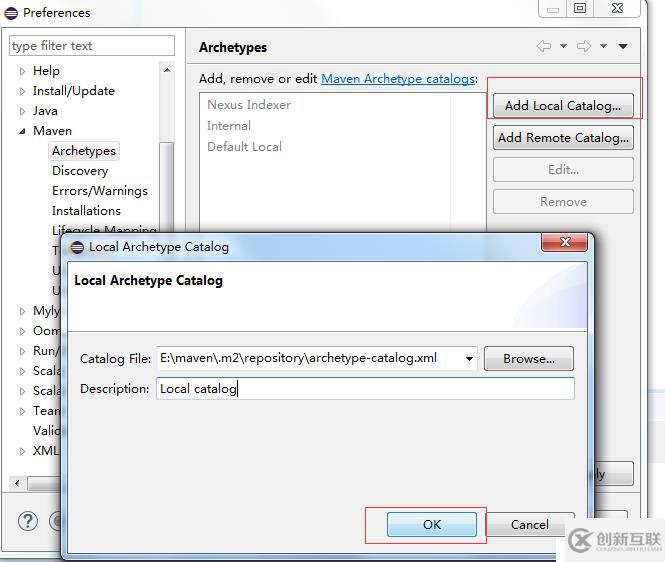Confirm dialog with OK button
The width and height of the screenshot is (665, 562).
(x=432, y=525)
